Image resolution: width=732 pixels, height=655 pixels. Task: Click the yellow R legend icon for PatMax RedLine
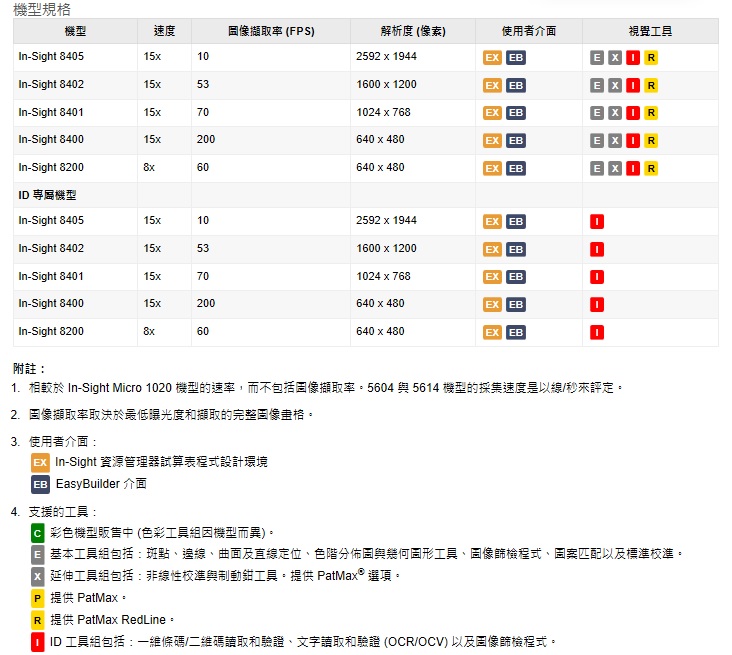37,620
